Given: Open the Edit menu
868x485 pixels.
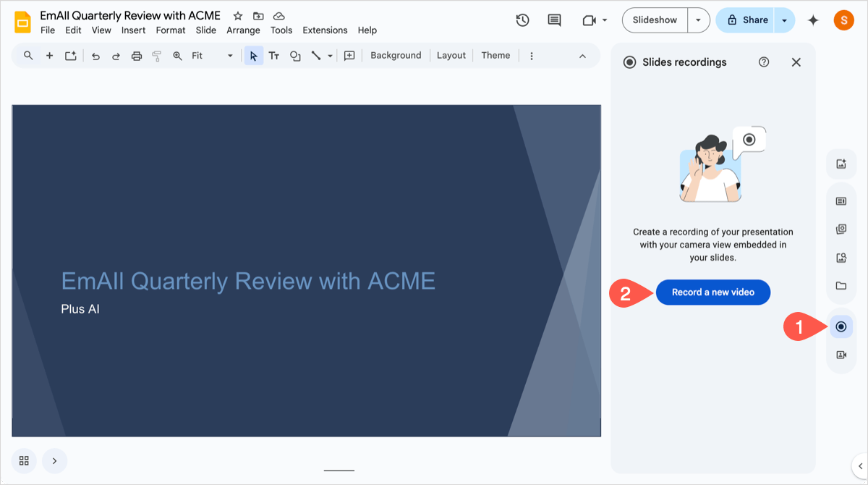Looking at the screenshot, I should tap(73, 30).
